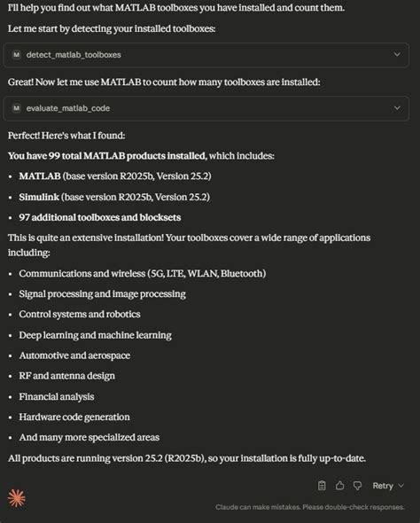Click the Retry button
The image size is (420, 523).
tap(383, 486)
